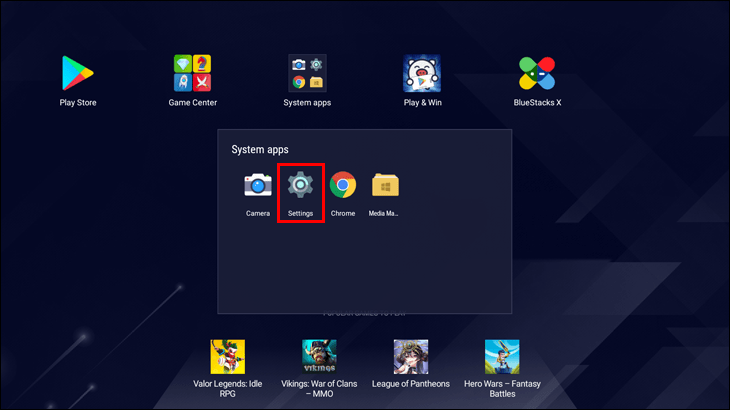This screenshot has width=730, height=410.
Task: Click the "Chrome" label text
Action: point(343,213)
